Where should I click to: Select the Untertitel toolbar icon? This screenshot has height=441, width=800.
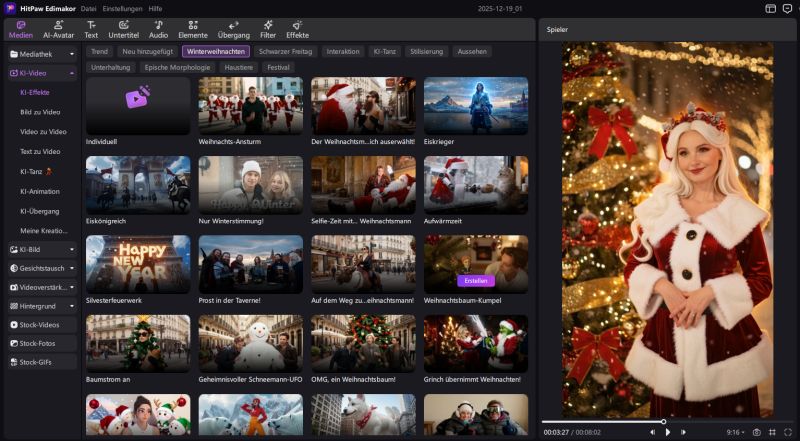(124, 28)
